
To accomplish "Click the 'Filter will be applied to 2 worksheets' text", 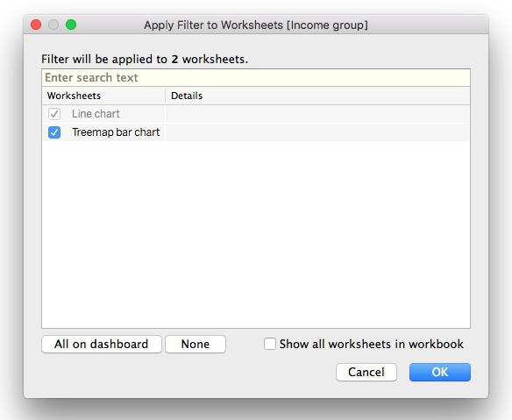I will [x=145, y=59].
